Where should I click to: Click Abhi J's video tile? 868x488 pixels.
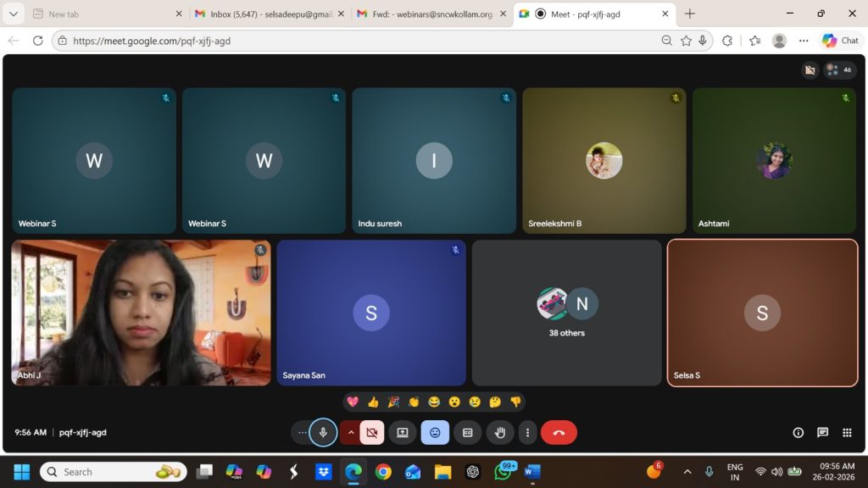tap(141, 313)
